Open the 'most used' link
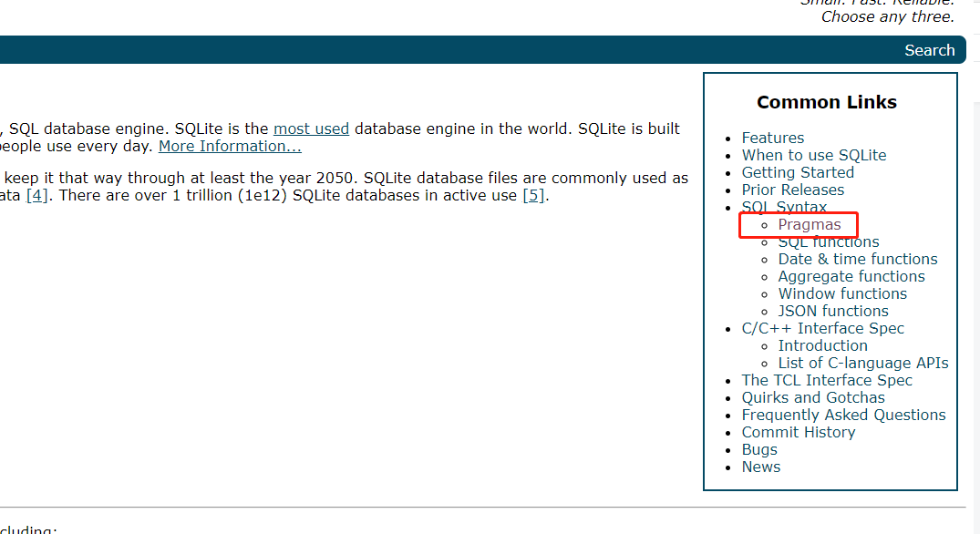 point(311,128)
